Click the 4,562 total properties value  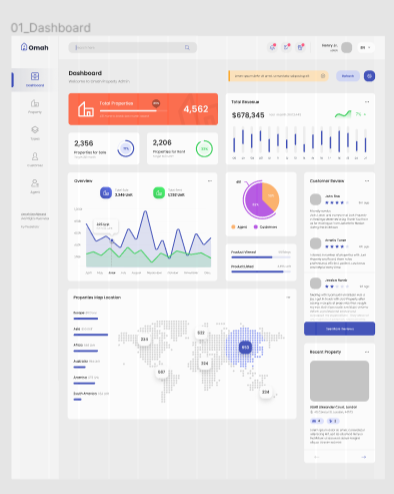point(196,109)
